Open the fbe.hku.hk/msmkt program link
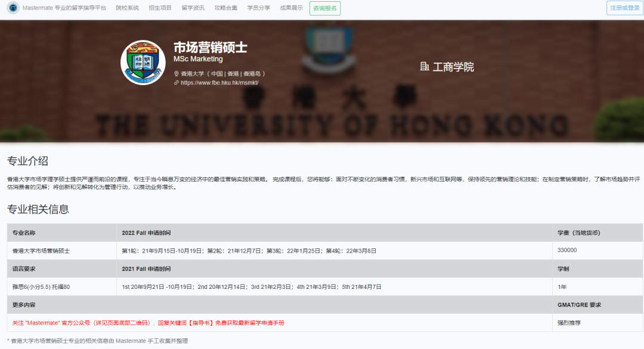Screen dimensions: 644x349 click(x=219, y=83)
